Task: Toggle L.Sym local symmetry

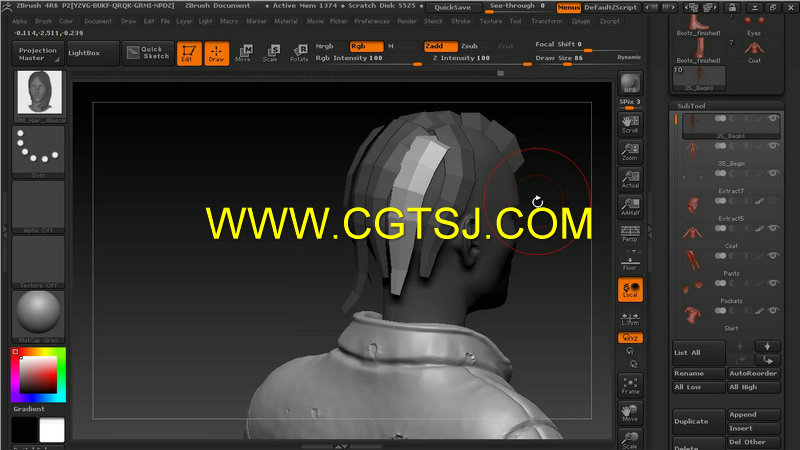Action: point(630,319)
